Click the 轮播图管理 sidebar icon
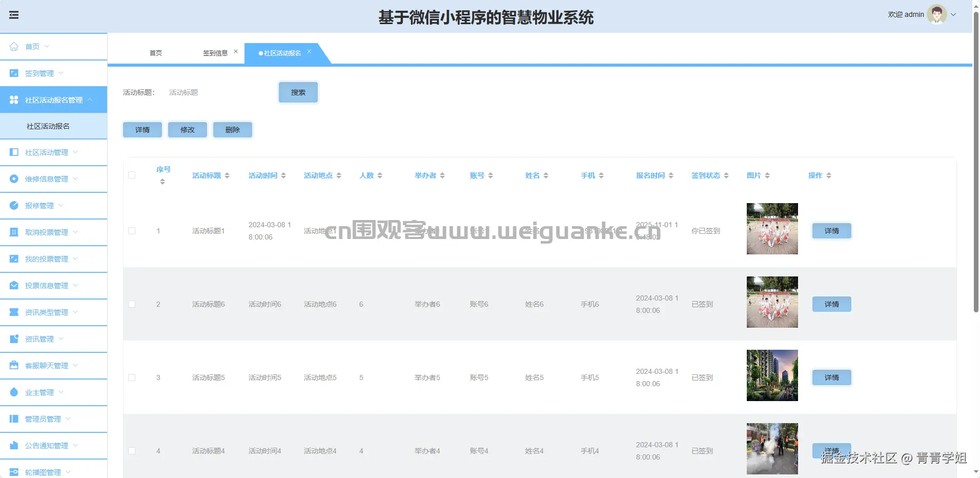This screenshot has height=478, width=980. coord(13,472)
